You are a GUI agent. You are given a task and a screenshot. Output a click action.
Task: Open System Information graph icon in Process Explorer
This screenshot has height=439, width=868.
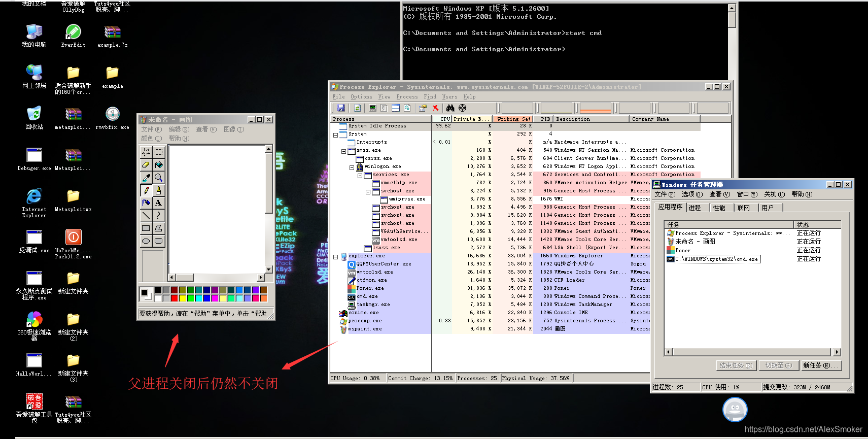tap(373, 108)
